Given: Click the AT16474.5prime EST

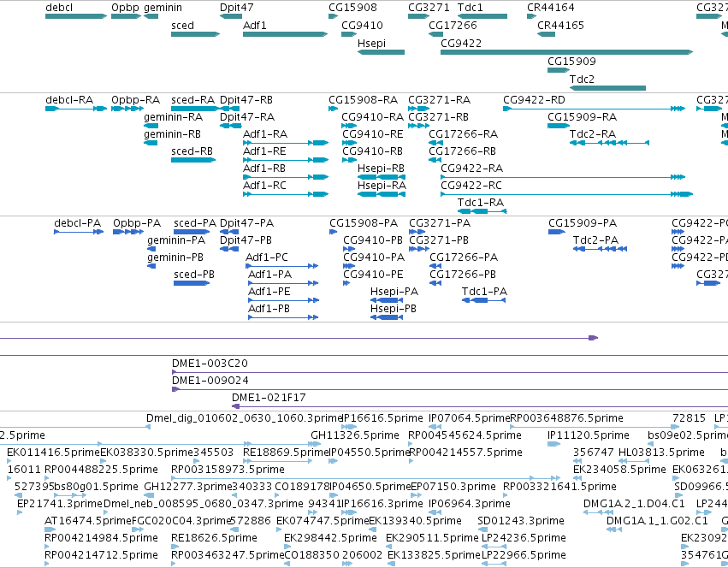Looking at the screenshot, I should click(50, 530).
